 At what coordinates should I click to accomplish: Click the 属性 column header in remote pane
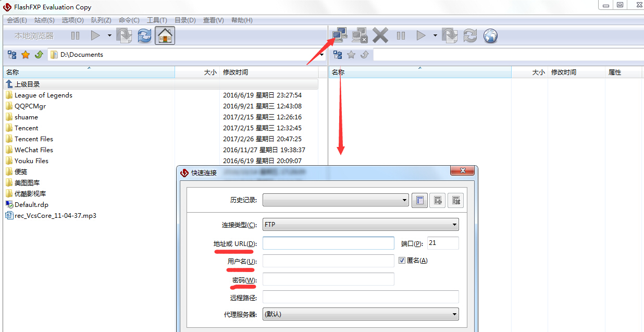tap(624, 72)
